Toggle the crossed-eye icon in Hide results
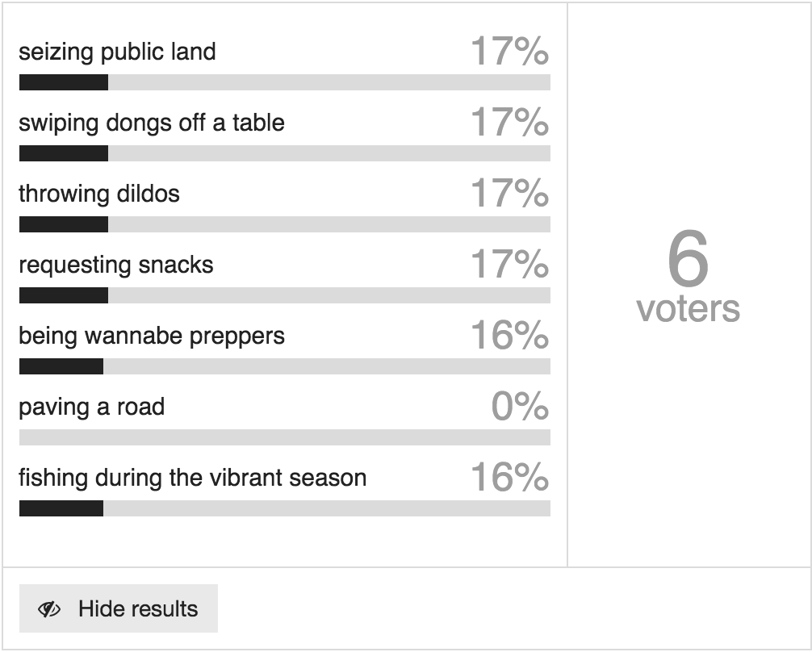 (49, 609)
